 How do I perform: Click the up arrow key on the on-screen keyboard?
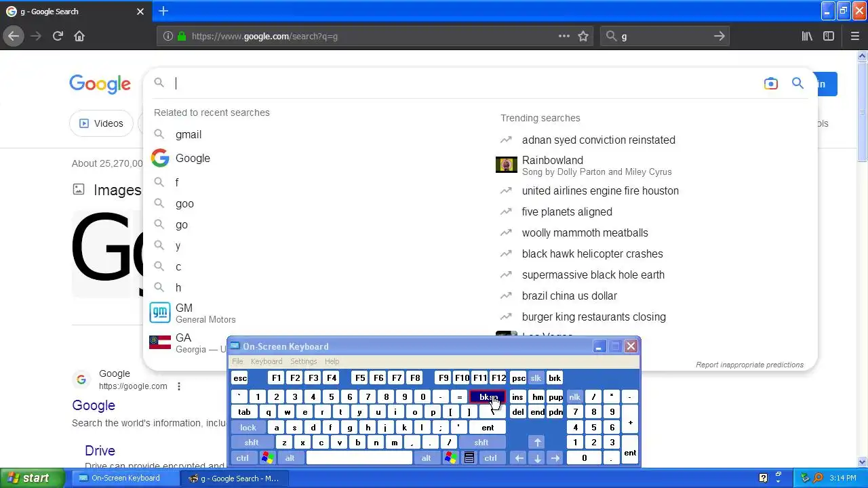pyautogui.click(x=537, y=443)
